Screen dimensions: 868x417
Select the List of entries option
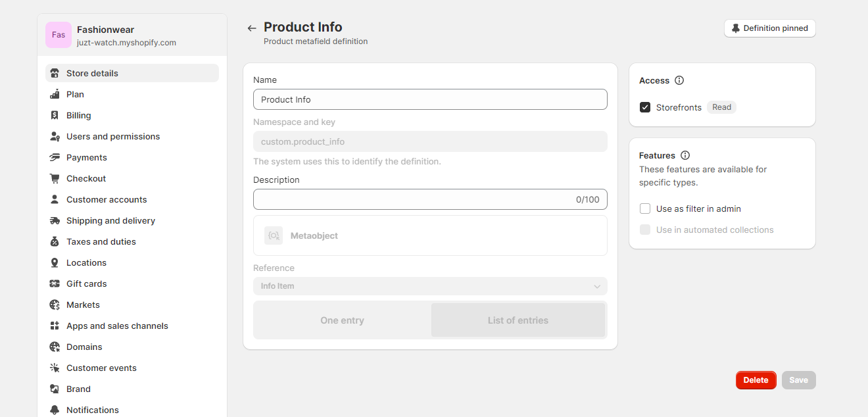[518, 320]
